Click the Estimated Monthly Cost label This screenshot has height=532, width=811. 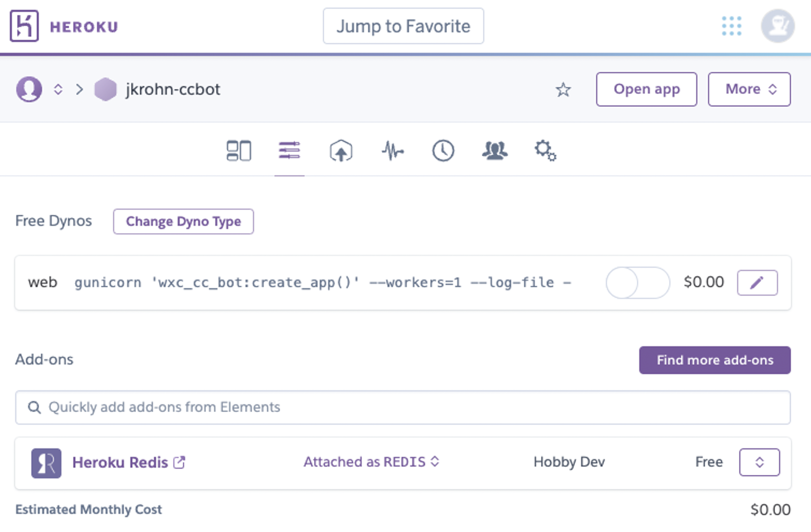tap(89, 509)
